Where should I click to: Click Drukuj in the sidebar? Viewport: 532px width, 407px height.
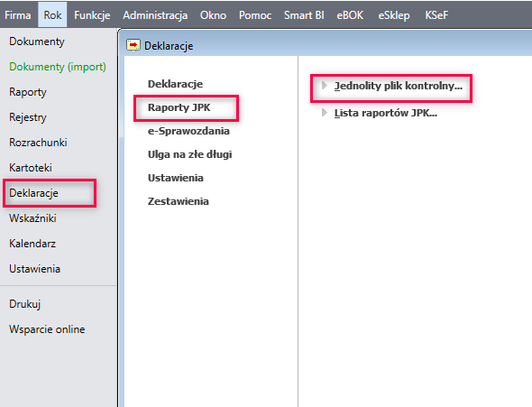click(x=24, y=304)
